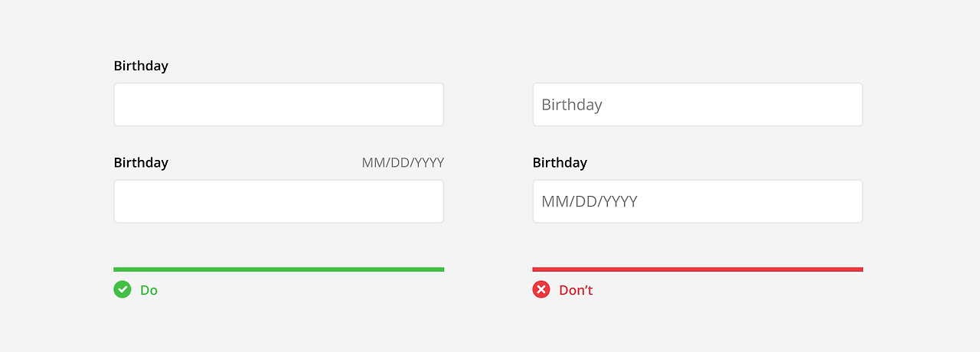This screenshot has width=980, height=352.
Task: Click the red X icon beside Don't
Action: click(x=541, y=289)
